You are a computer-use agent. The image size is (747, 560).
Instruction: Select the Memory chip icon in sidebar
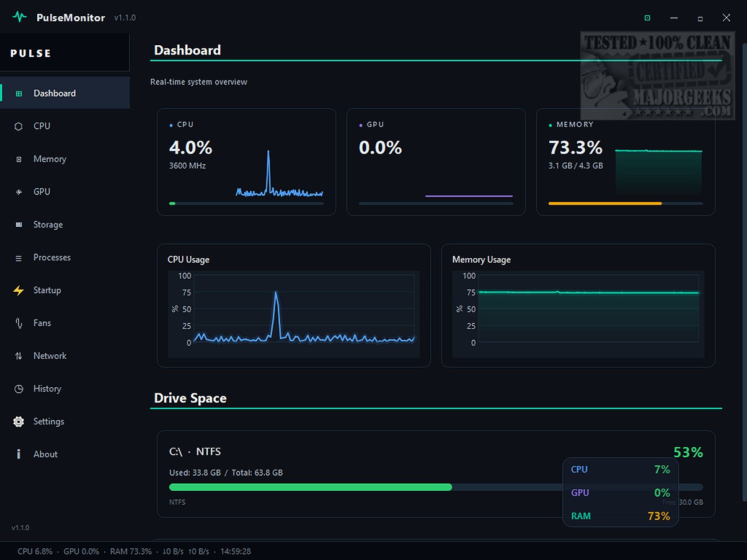19,159
